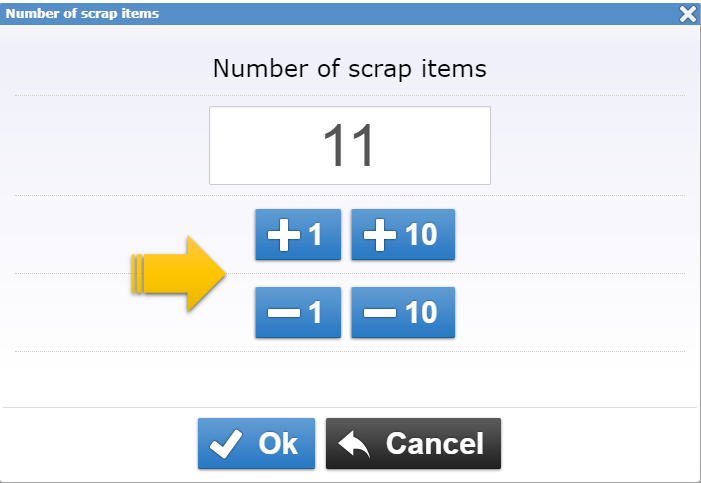Decrease scrap items by one
This screenshot has width=701, height=483.
(x=298, y=313)
